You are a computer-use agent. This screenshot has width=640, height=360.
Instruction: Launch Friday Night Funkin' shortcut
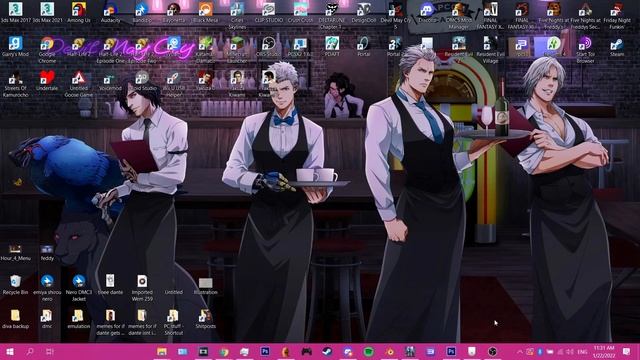pyautogui.click(x=617, y=16)
